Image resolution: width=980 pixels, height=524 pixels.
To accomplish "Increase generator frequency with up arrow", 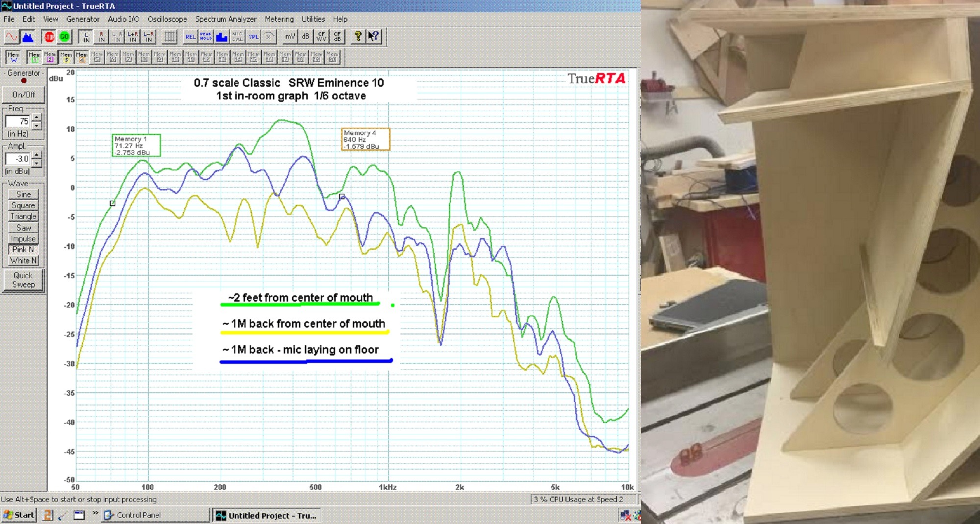I will (36, 118).
